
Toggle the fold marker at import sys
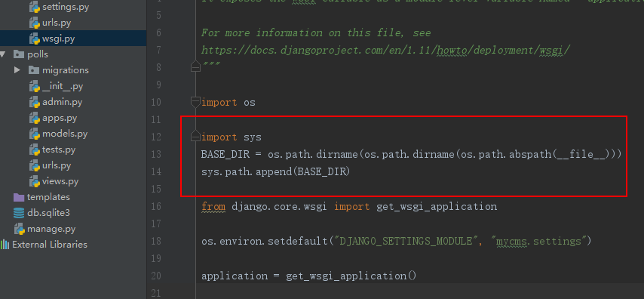(x=196, y=136)
